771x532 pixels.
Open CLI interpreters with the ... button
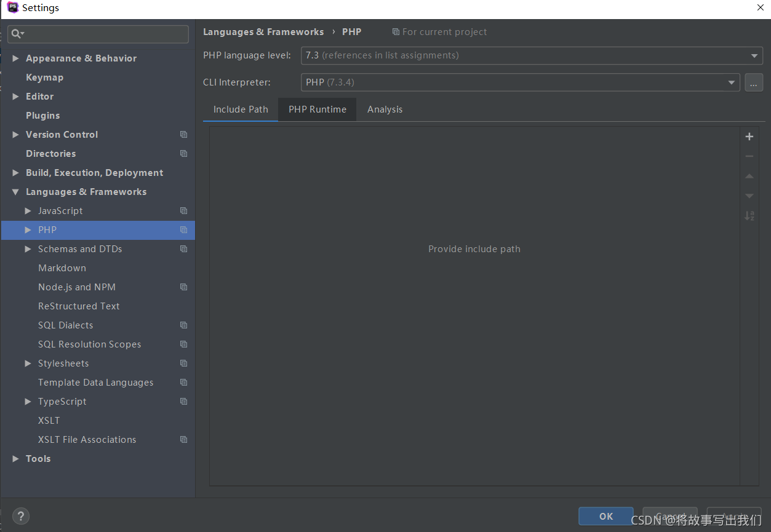pyautogui.click(x=754, y=82)
